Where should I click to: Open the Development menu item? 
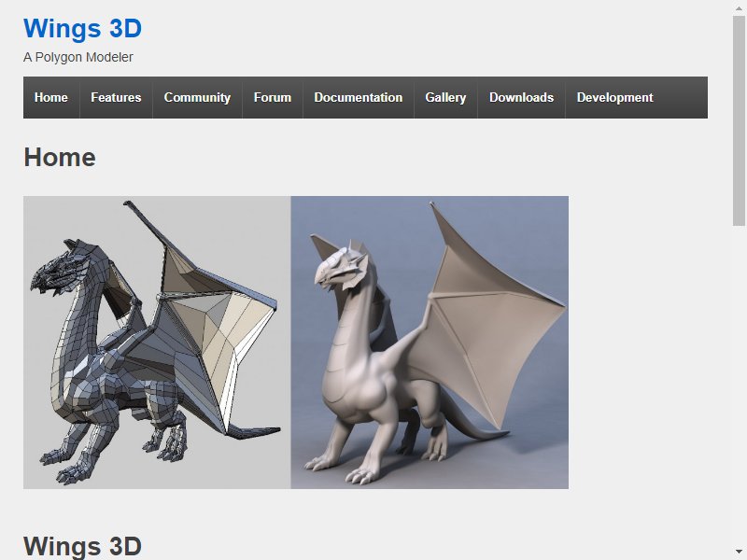[614, 98]
